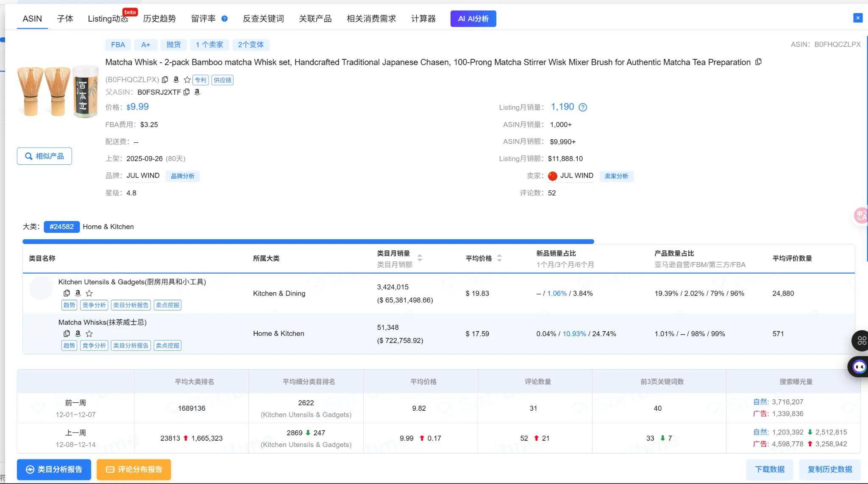Copy the ASIN B0FHQCZLPX
The width and height of the screenshot is (868, 484).
[x=165, y=80]
